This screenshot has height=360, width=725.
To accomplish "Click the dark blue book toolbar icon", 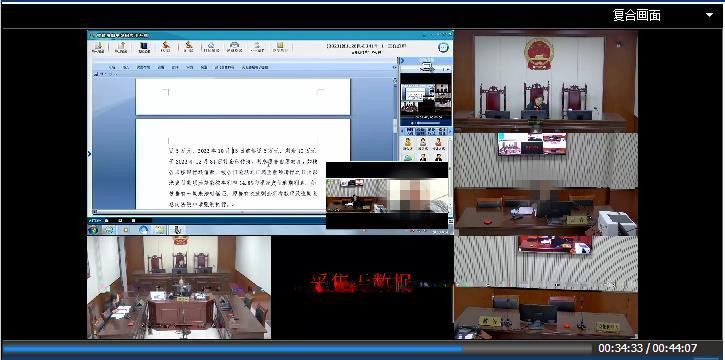I will point(144,48).
